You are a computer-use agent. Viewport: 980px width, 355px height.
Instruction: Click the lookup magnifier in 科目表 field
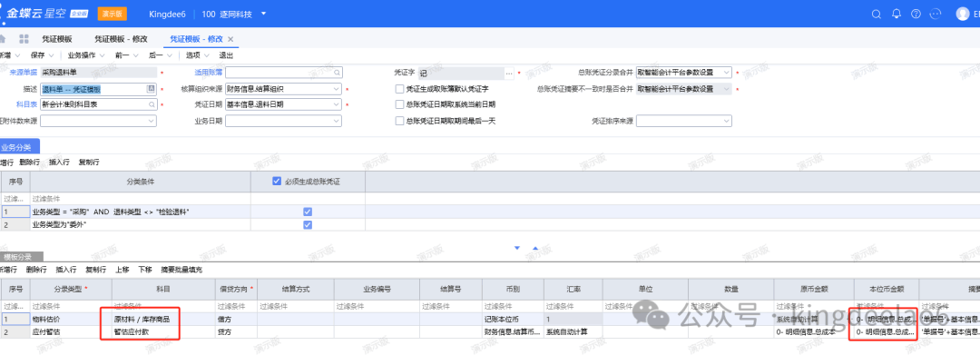(151, 104)
